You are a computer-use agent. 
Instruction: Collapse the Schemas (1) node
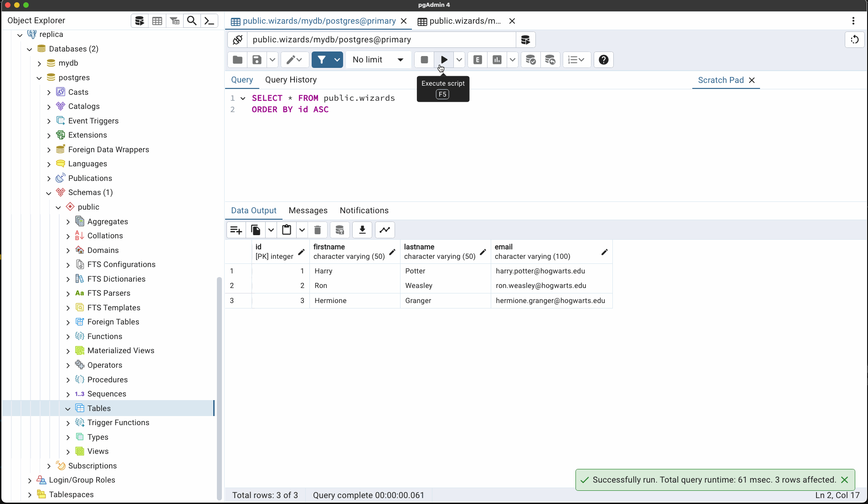[x=49, y=193]
